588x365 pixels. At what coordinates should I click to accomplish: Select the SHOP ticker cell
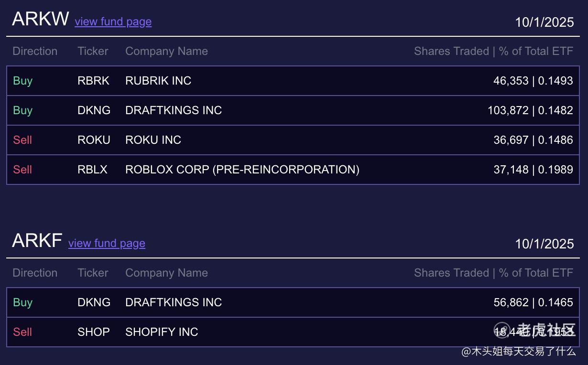(x=93, y=332)
